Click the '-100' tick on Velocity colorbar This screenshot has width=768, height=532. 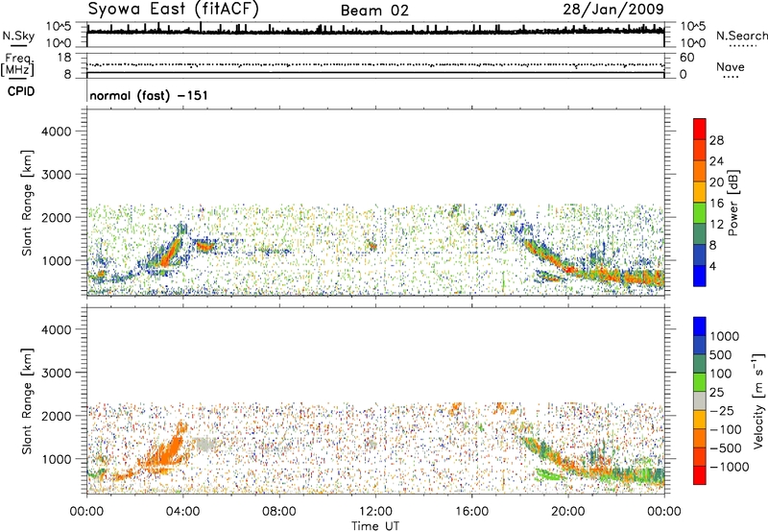(x=726, y=429)
